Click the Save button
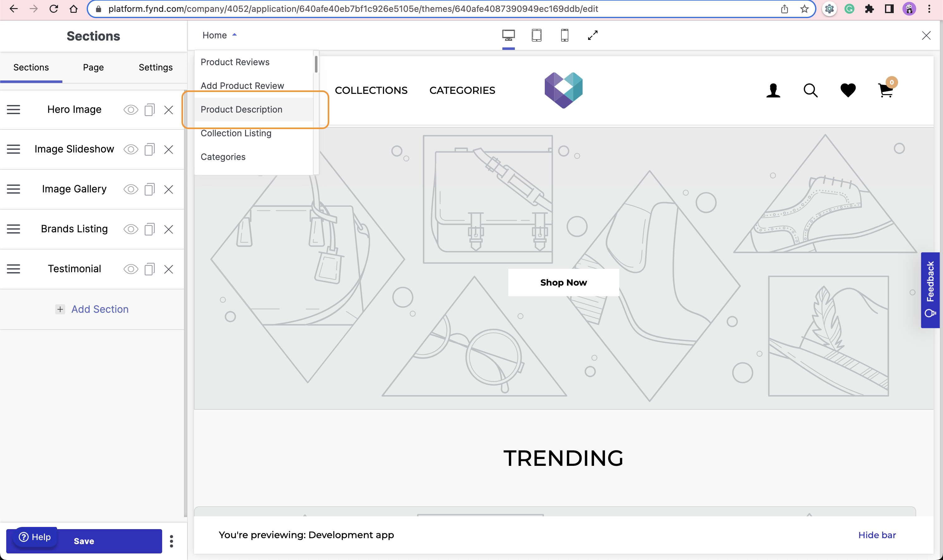This screenshot has width=943, height=560. 84,541
